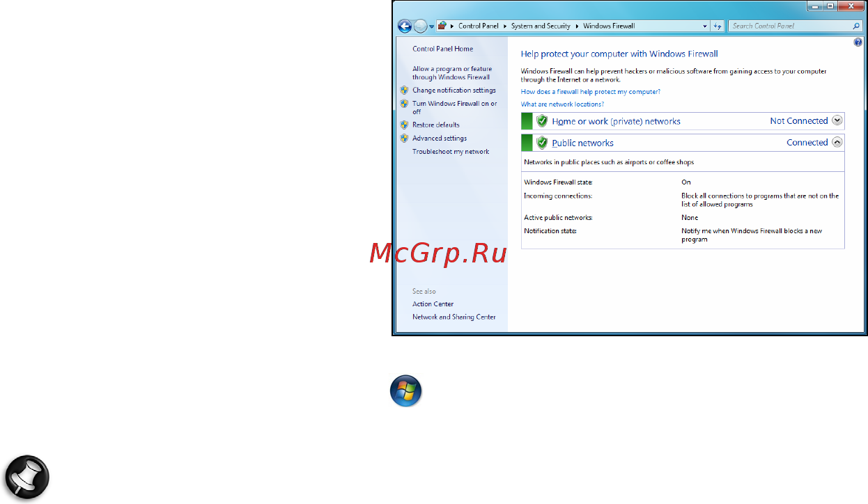Open Advanced settings
Viewport: 868px width, 504px height.
440,138
